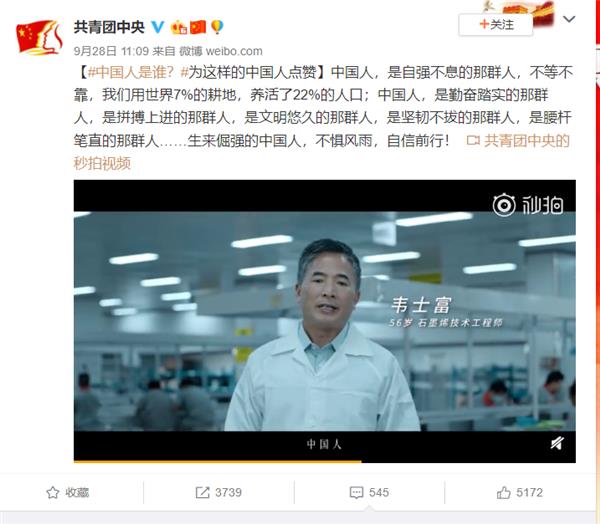Repost the post showing 3739 shares
The width and height of the screenshot is (600, 524).
(218, 492)
